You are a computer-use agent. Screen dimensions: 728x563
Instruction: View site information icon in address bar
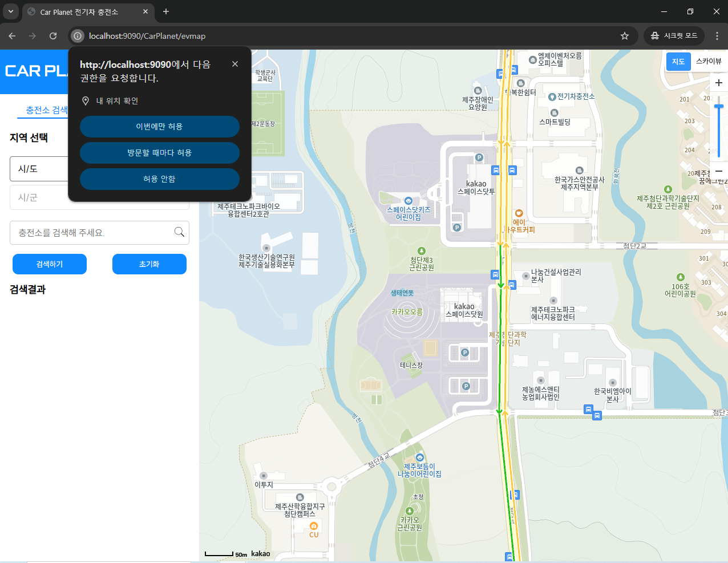78,36
